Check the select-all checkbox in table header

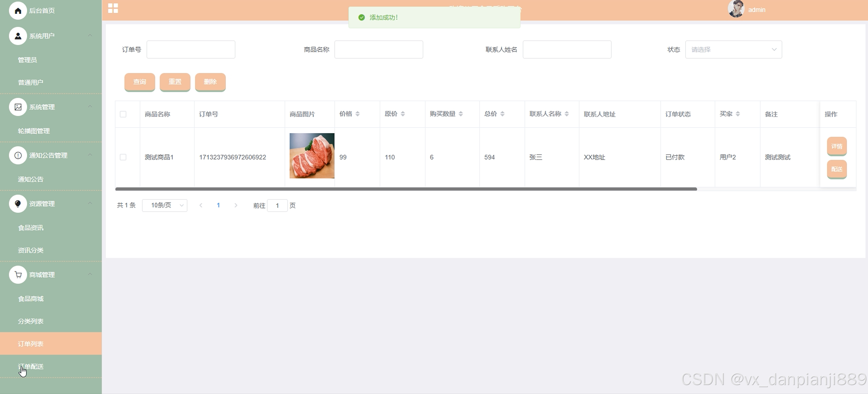pos(123,114)
